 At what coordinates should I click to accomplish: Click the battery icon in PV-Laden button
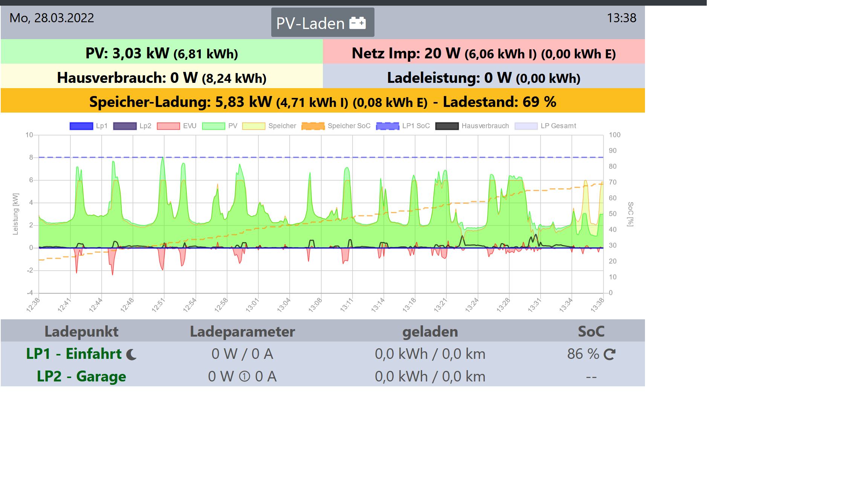[357, 23]
